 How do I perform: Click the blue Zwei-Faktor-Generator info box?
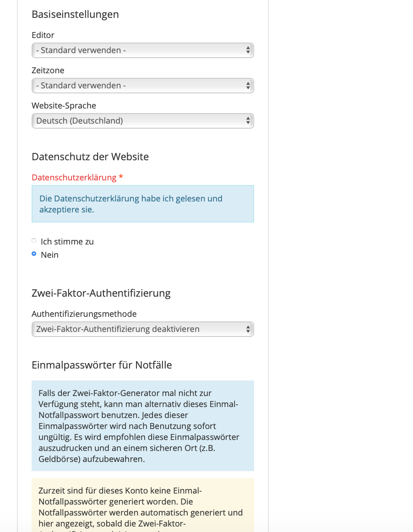[x=142, y=426]
